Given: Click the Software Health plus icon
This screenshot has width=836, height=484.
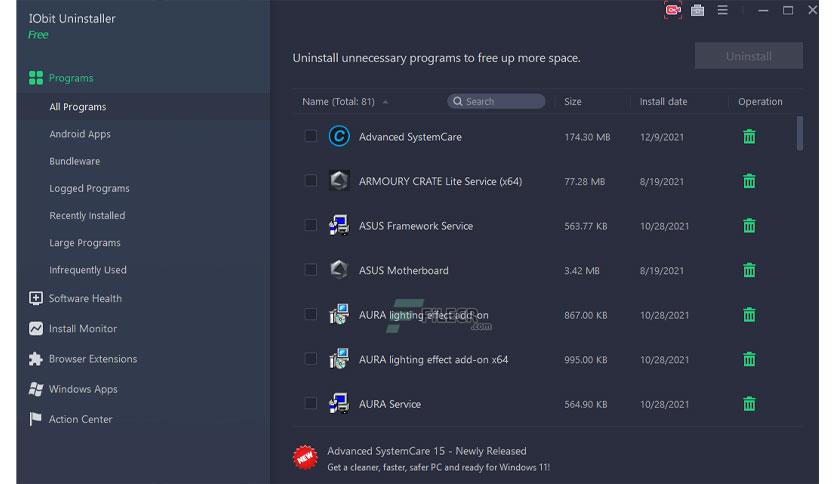Looking at the screenshot, I should 36,298.
